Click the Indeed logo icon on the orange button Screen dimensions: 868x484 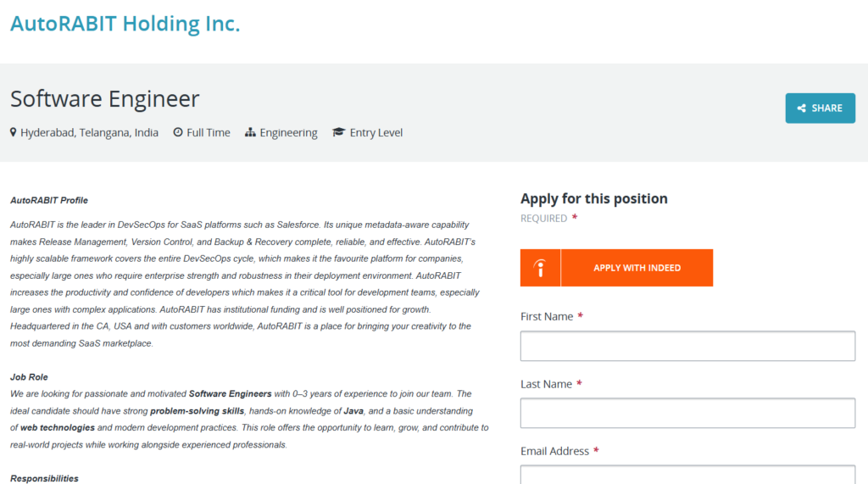540,268
